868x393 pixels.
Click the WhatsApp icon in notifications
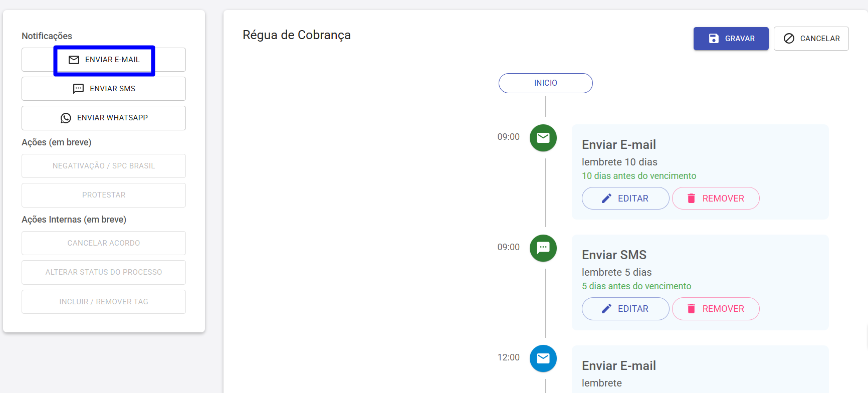tap(66, 118)
